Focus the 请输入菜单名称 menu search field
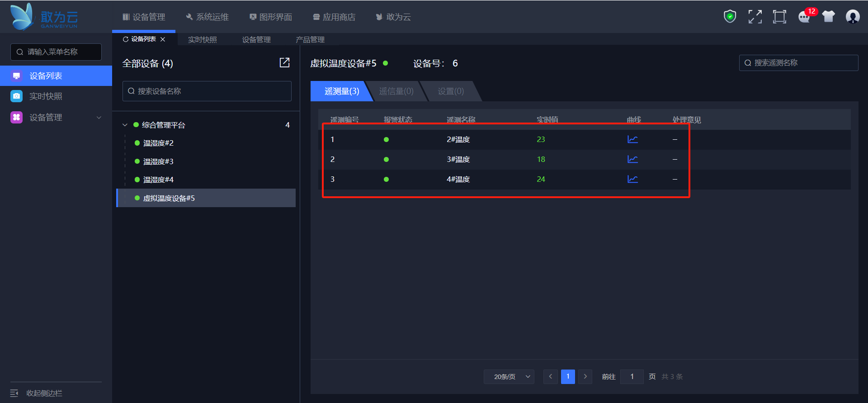This screenshot has height=403, width=868. [x=56, y=52]
